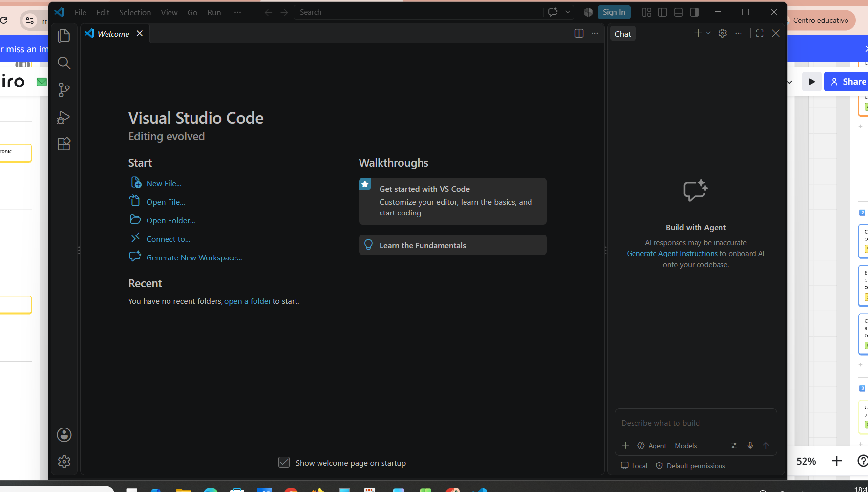
Task: Click Generate Agent Instructions link
Action: [x=672, y=254]
